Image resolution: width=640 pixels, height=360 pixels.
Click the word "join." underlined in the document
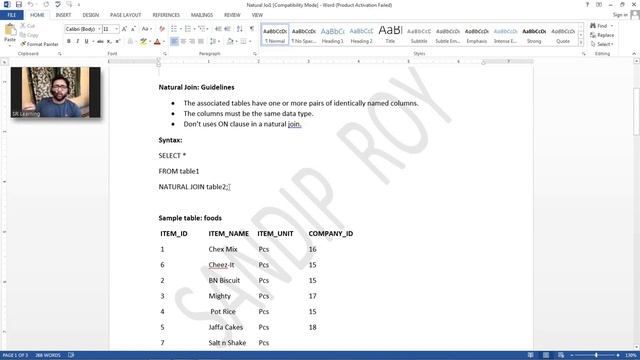tap(294, 124)
